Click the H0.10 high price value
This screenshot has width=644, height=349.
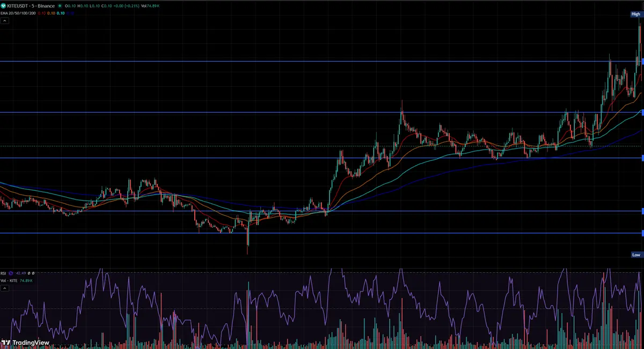(83, 6)
